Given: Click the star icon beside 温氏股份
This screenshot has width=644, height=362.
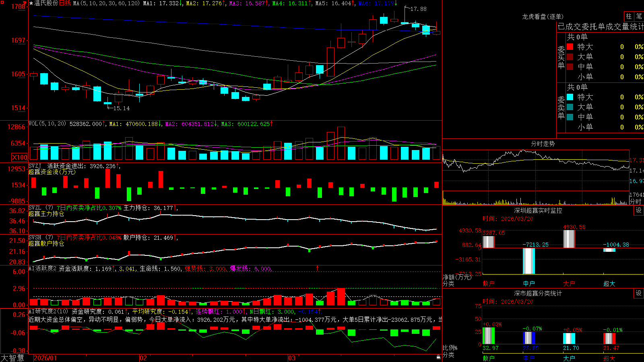Looking at the screenshot, I should (31, 3).
